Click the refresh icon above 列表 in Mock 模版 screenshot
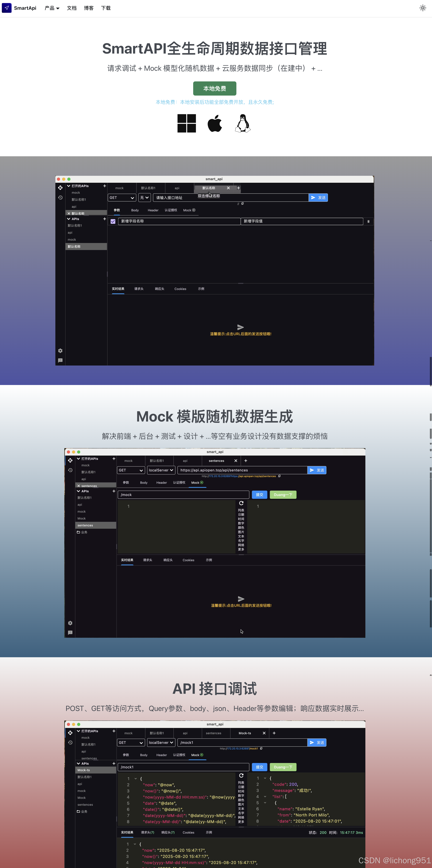The width and height of the screenshot is (432, 868). pyautogui.click(x=241, y=503)
